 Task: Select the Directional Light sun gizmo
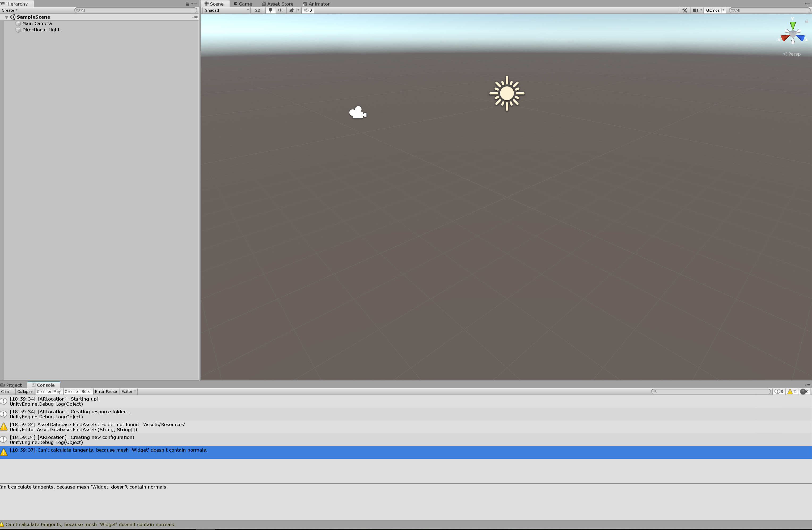coord(506,93)
